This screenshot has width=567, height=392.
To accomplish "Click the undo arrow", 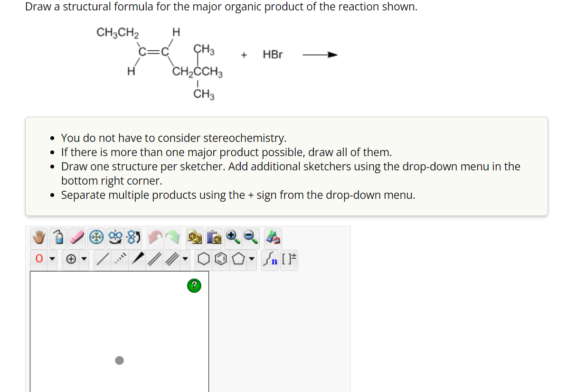I will pos(154,237).
